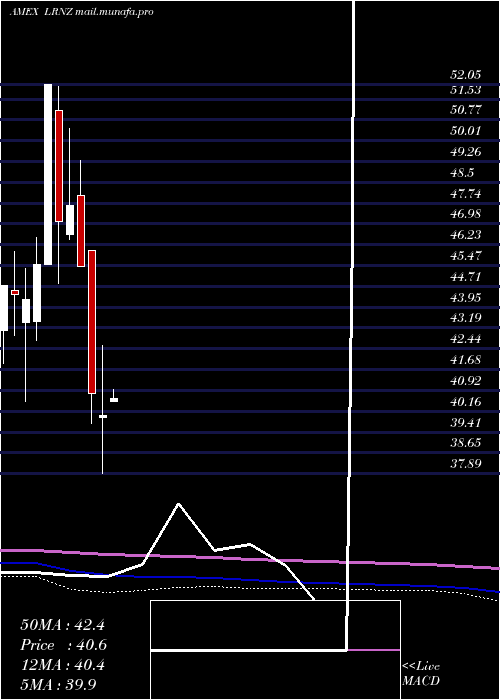The width and height of the screenshot is (500, 700).
Task: Click the 38.65 price label
Action: tap(466, 443)
